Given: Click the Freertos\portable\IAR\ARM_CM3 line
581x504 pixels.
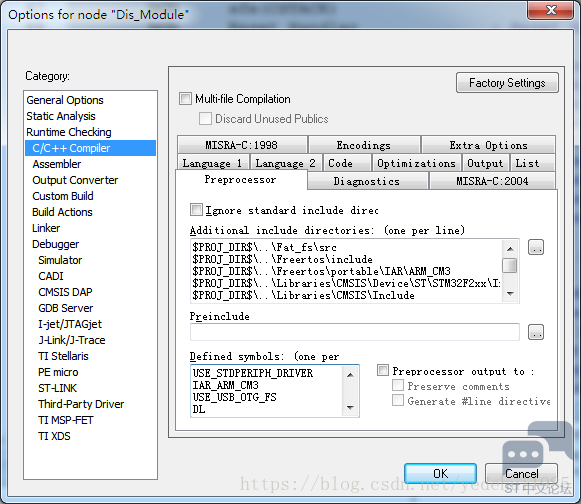Looking at the screenshot, I should 321,271.
